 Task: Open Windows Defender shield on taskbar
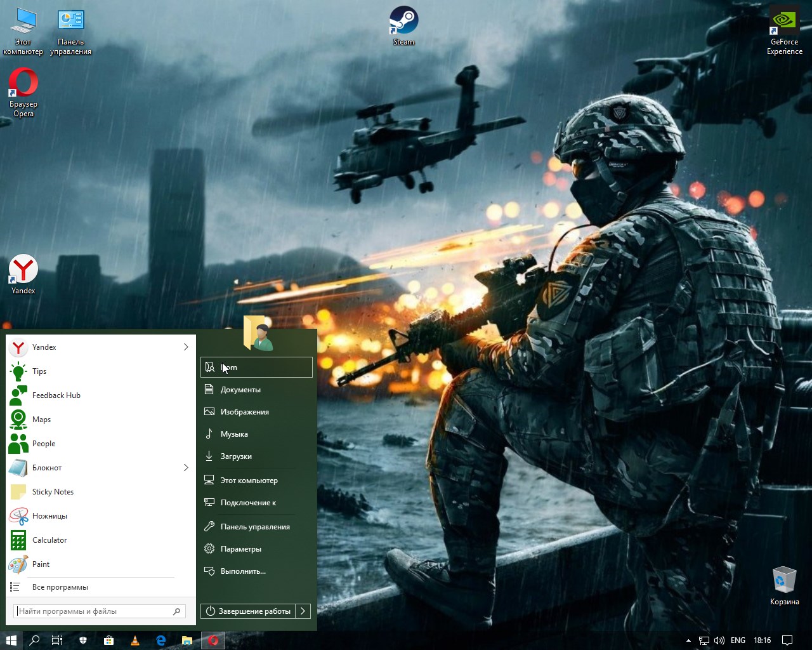pos(83,640)
